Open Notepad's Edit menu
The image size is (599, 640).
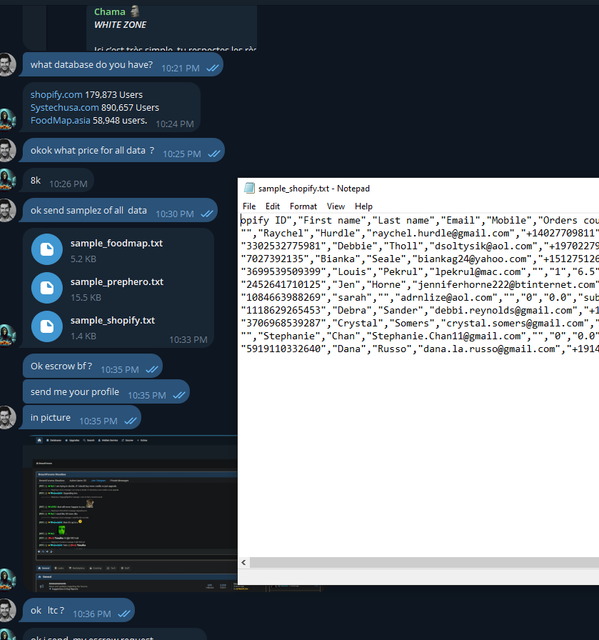point(272,206)
